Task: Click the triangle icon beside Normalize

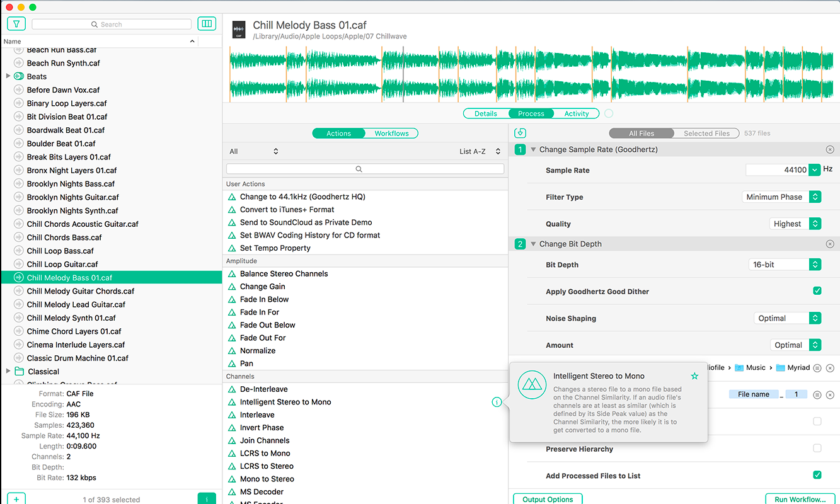Action: [x=232, y=351]
